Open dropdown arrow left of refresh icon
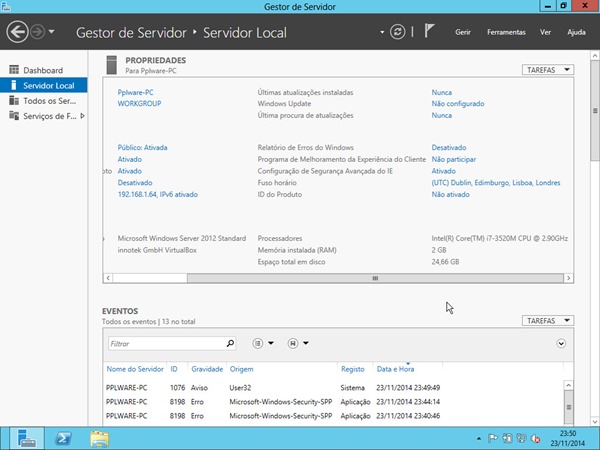Viewport: 600px width, 450px height. click(x=382, y=32)
